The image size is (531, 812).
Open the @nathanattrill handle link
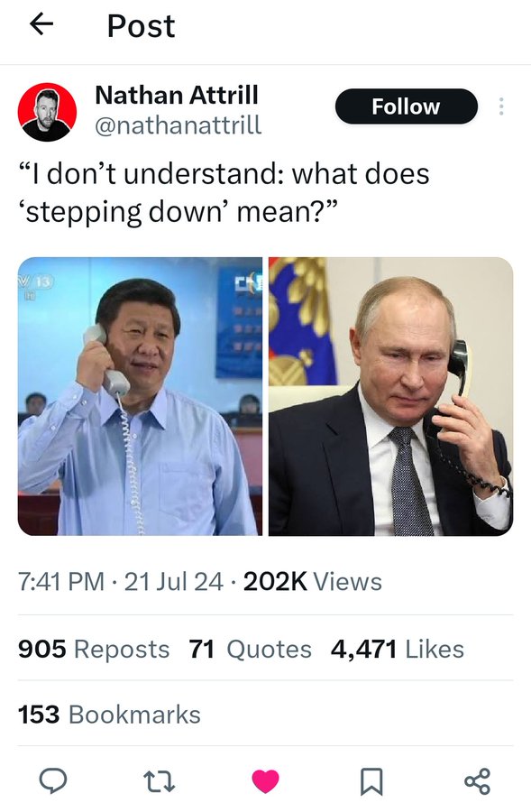click(x=179, y=125)
